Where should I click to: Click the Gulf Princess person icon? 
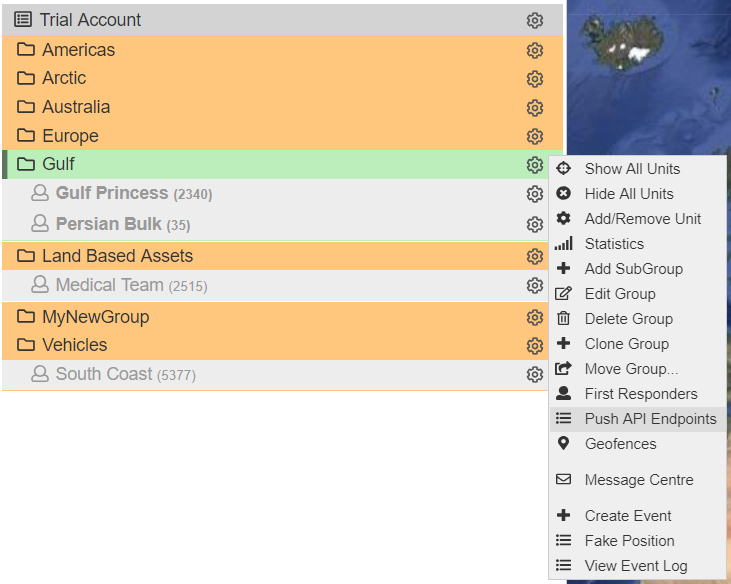[40, 192]
